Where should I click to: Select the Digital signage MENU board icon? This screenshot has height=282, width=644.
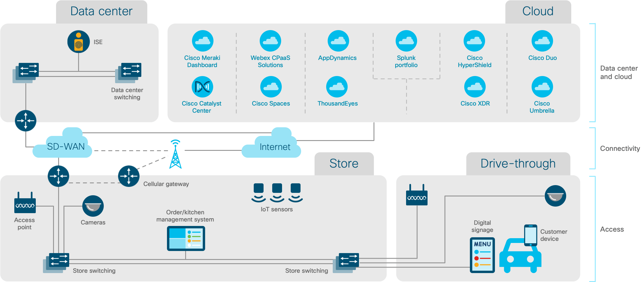click(x=482, y=255)
